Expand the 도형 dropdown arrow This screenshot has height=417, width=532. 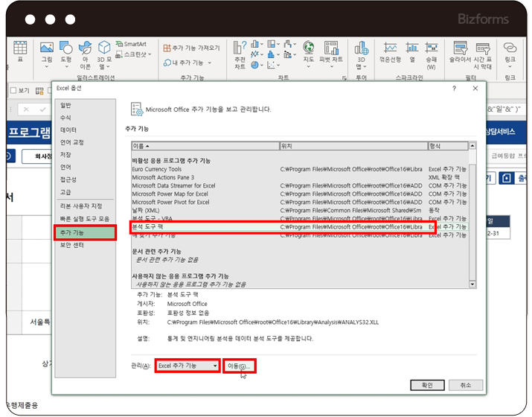click(x=66, y=67)
